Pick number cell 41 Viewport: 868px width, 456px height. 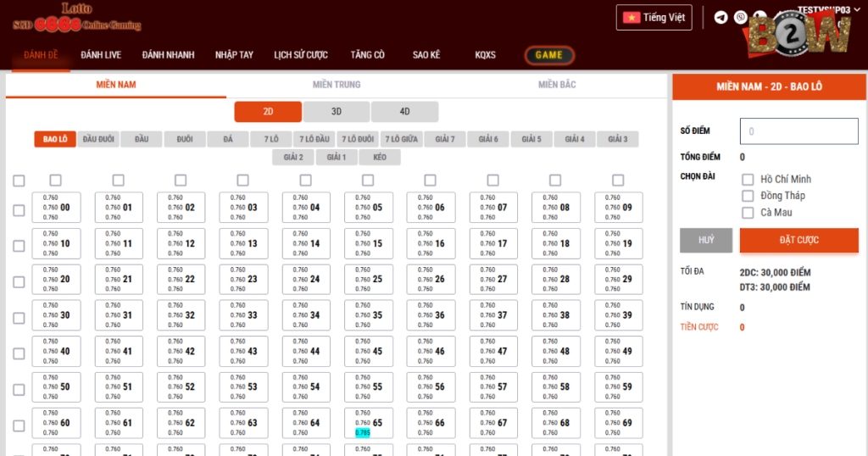[119, 352]
